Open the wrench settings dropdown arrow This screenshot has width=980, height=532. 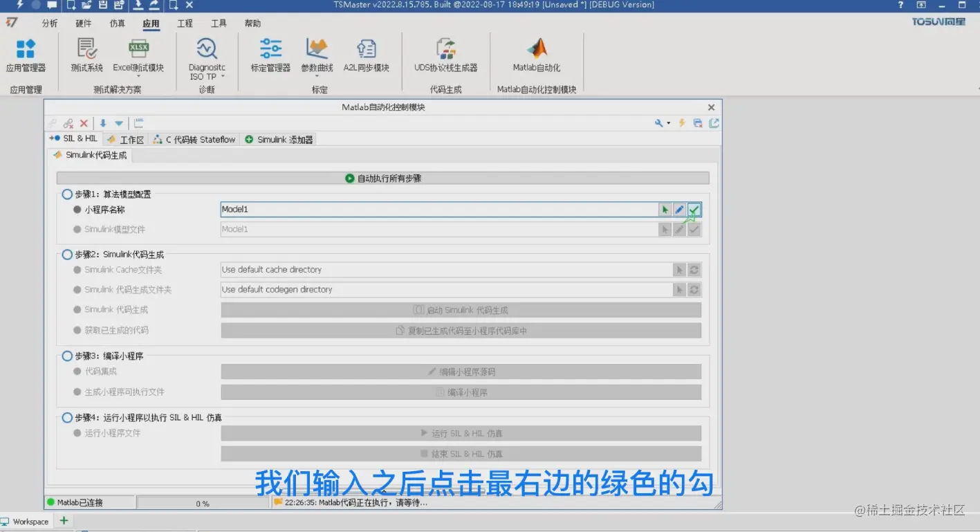click(x=668, y=124)
